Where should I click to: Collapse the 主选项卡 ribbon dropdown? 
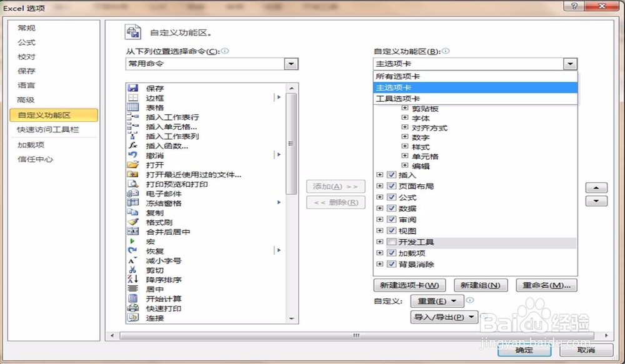tap(571, 64)
